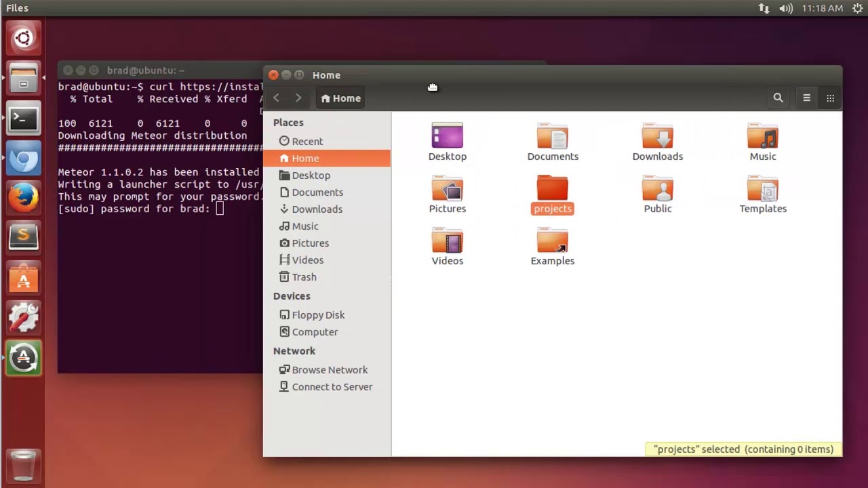The height and width of the screenshot is (488, 868).
Task: Select Recent in the Places sidebar
Action: (327, 141)
